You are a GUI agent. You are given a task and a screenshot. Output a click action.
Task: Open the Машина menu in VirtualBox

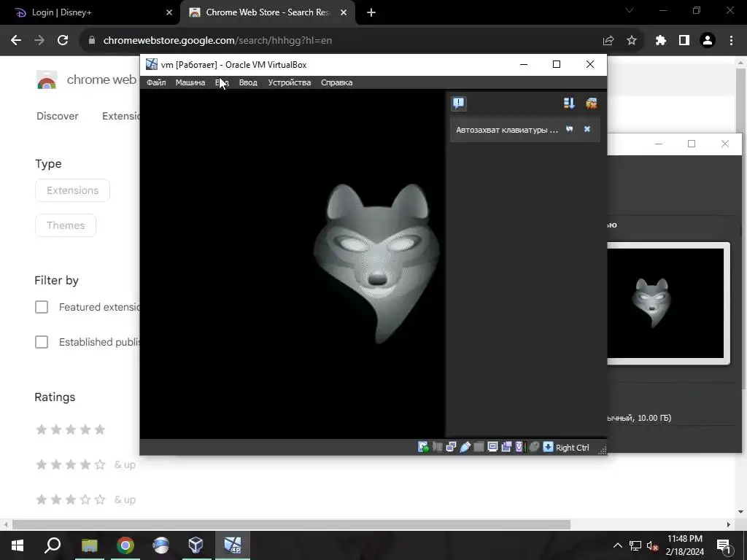[x=190, y=82]
